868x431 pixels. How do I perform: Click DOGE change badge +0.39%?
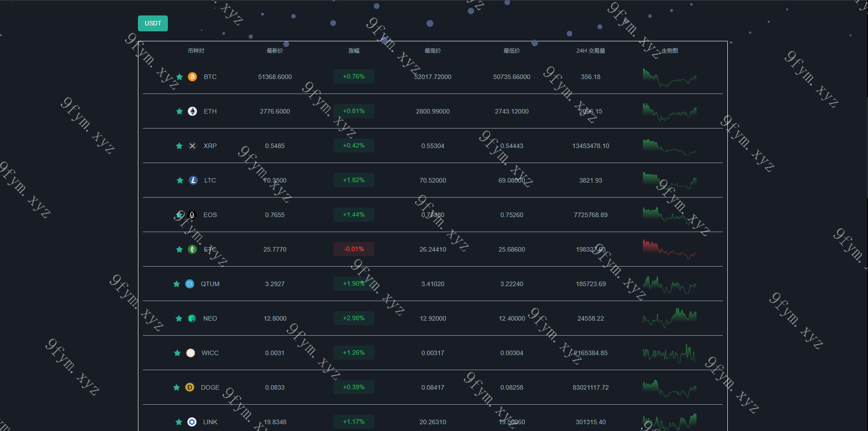point(354,387)
